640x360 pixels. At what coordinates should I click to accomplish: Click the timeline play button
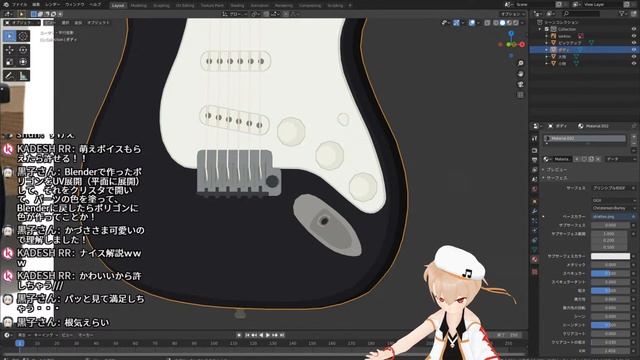268,335
